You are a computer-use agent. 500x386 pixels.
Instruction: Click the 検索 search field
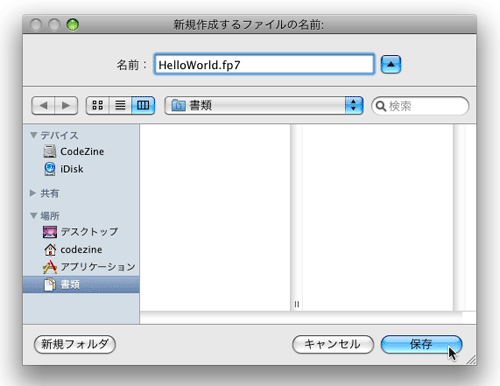420,106
